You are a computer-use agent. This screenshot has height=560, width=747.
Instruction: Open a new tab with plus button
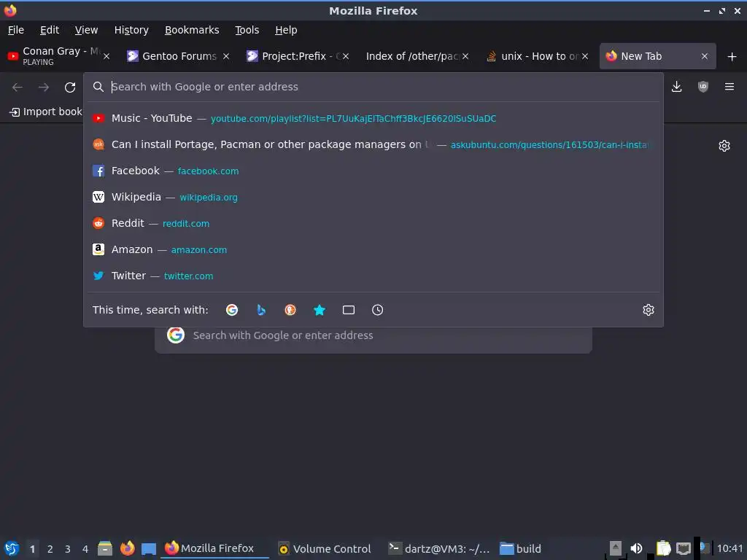pyautogui.click(x=732, y=57)
